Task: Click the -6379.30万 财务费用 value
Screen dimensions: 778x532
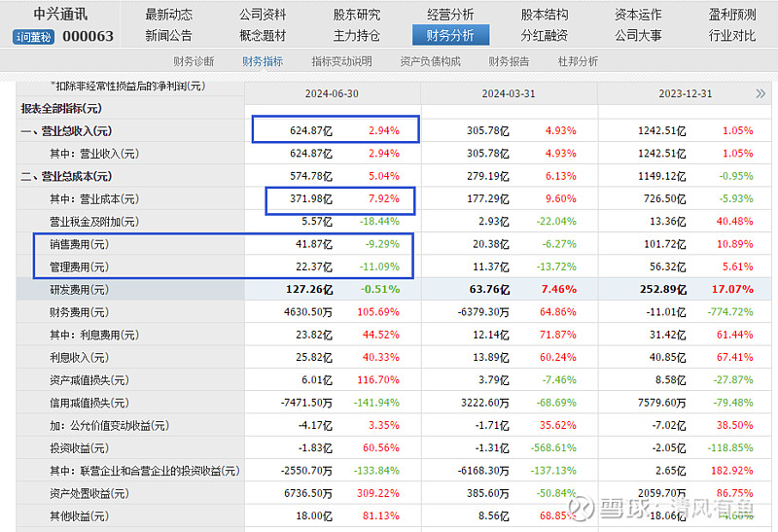Action: tap(483, 312)
